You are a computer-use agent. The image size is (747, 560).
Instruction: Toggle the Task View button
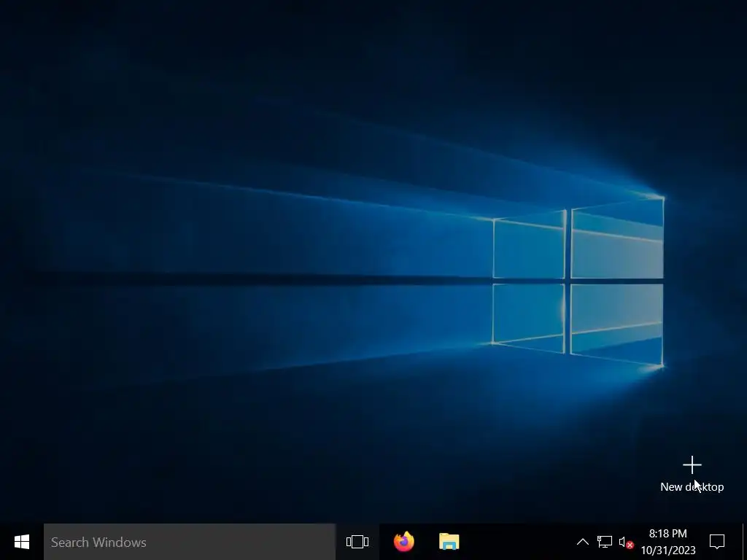coord(357,542)
